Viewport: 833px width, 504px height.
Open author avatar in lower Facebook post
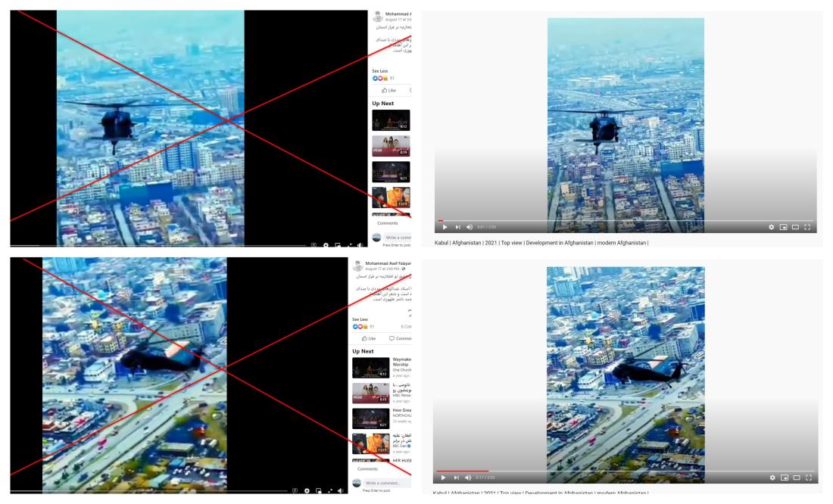357,265
